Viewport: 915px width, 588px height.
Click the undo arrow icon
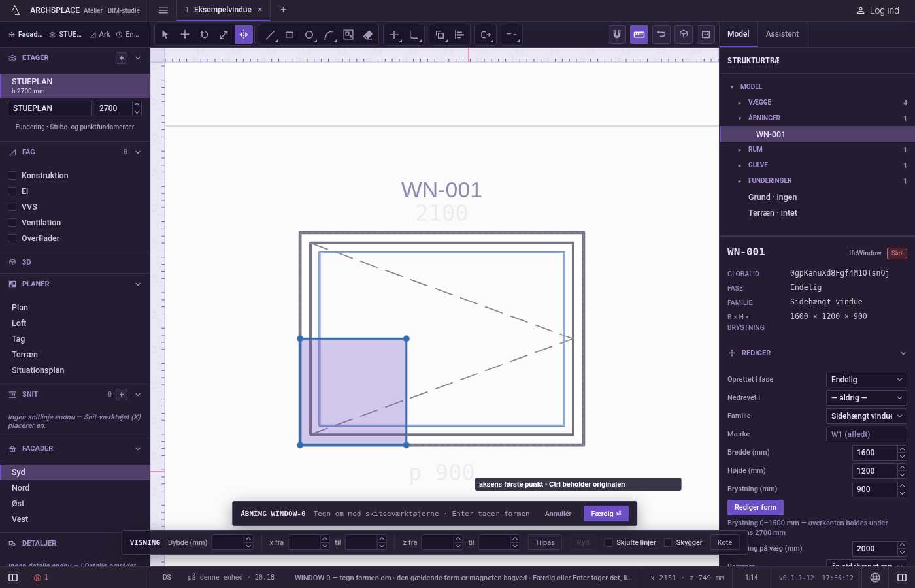click(x=661, y=35)
